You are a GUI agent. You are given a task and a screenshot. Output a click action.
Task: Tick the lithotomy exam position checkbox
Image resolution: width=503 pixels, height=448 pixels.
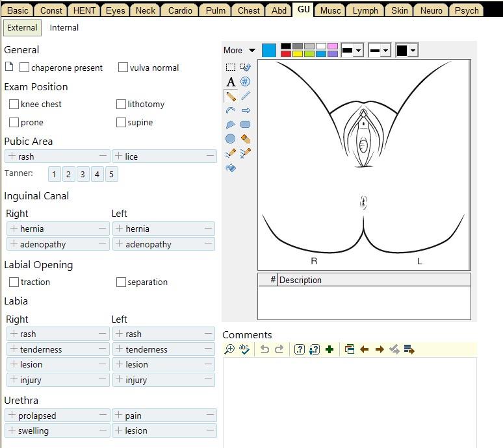122,104
